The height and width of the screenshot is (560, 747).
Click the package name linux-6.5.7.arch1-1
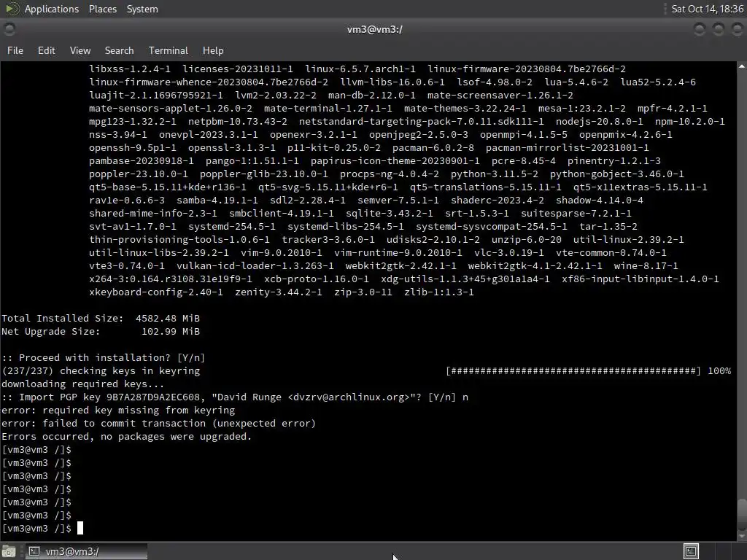point(360,69)
